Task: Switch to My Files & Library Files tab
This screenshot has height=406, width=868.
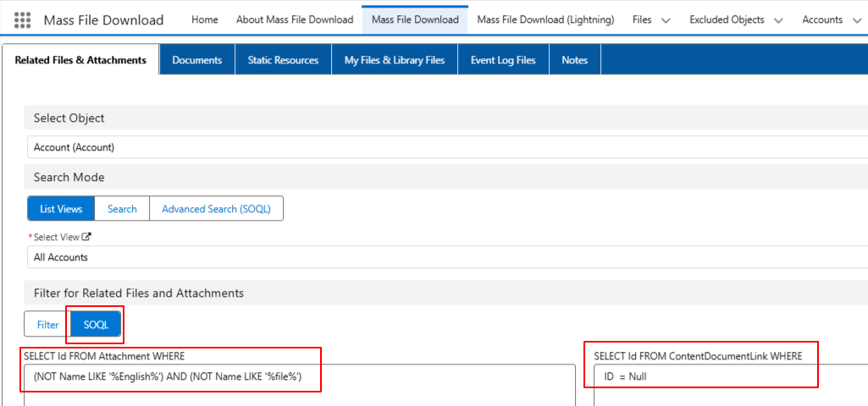Action: 395,60
